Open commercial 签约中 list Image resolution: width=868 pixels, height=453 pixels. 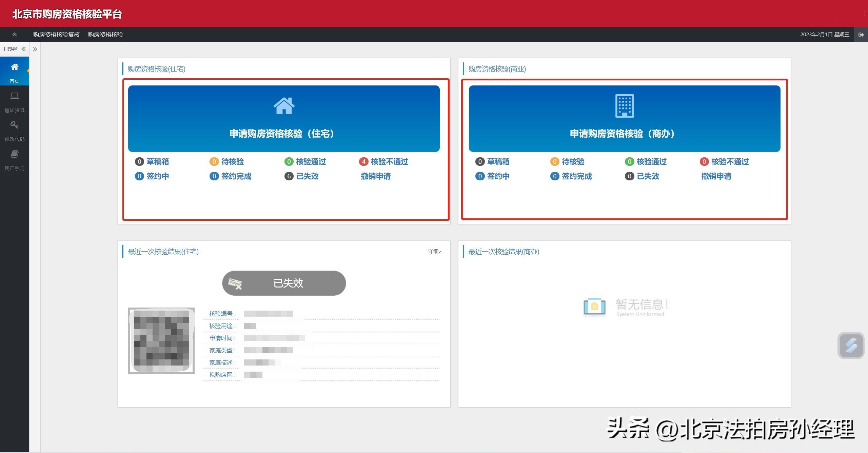pos(493,176)
